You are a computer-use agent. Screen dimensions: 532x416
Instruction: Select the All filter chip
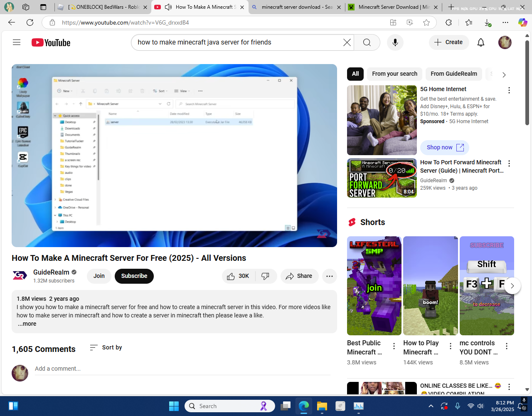pos(355,74)
